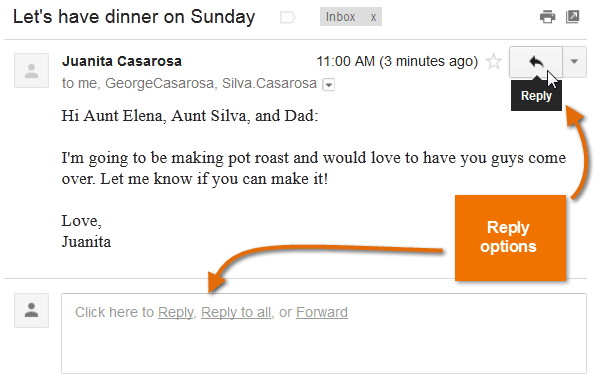This screenshot has width=601, height=384.
Task: Click the sender name Juanita Casarosa
Action: (122, 61)
